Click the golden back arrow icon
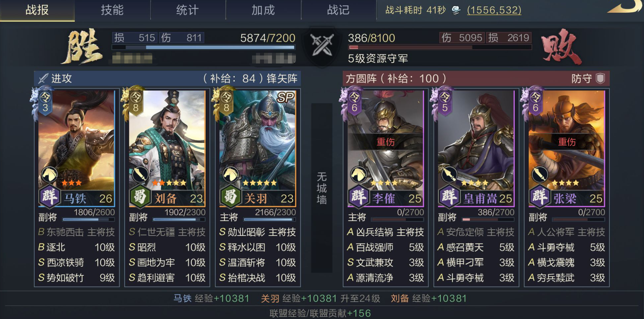This screenshot has width=644, height=319. [x=625, y=7]
